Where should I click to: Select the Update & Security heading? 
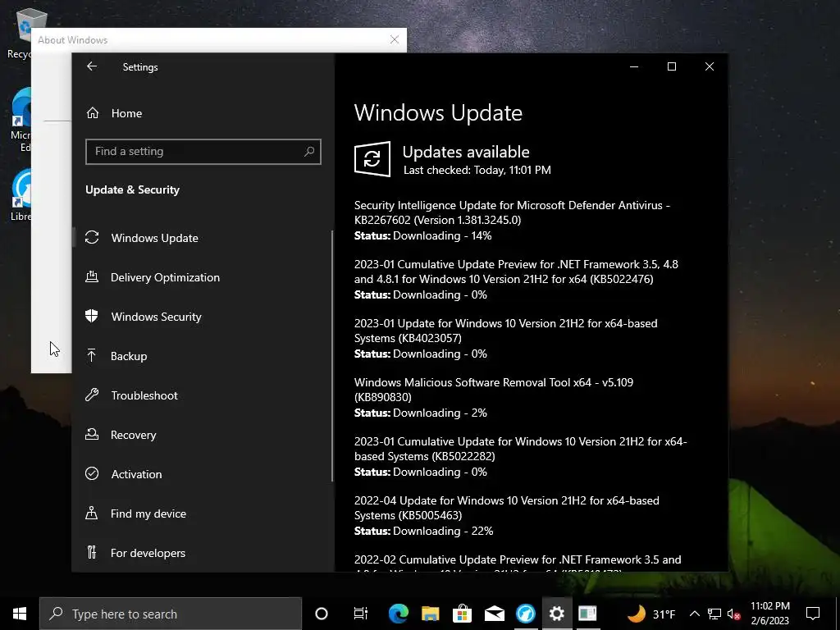pos(132,189)
